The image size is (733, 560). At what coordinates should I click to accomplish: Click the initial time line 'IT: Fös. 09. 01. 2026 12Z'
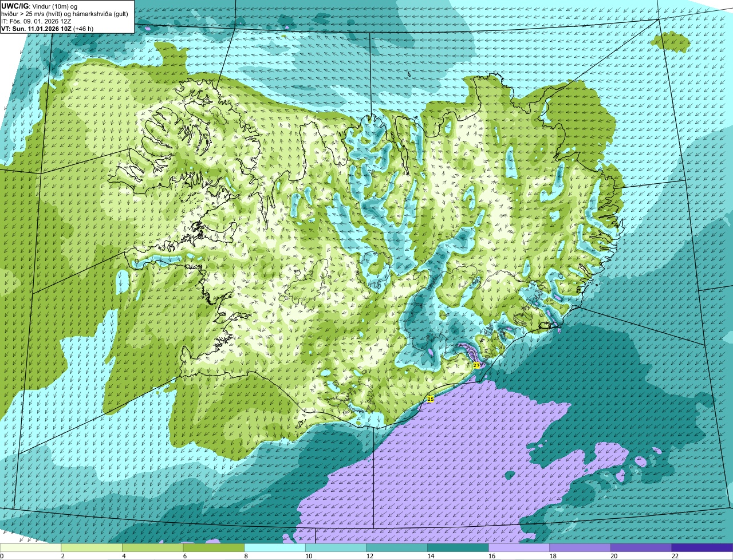37,21
